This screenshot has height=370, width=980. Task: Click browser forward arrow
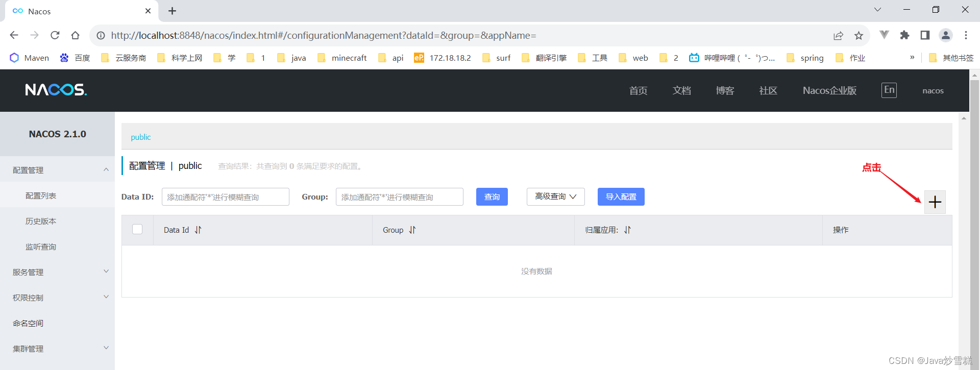(x=35, y=35)
